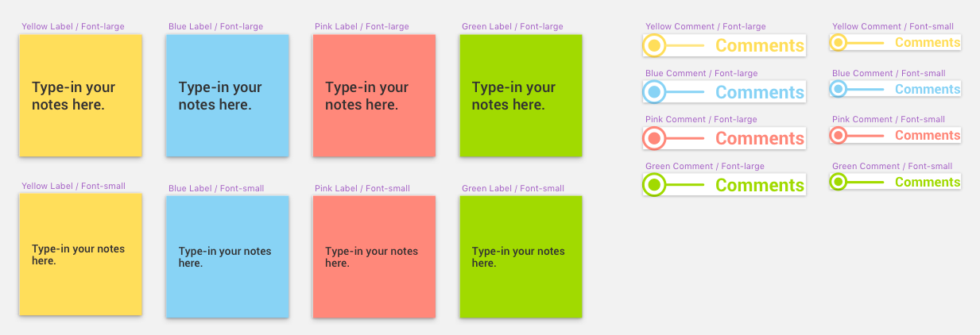Click the small pink 'Comments' text

coord(928,135)
